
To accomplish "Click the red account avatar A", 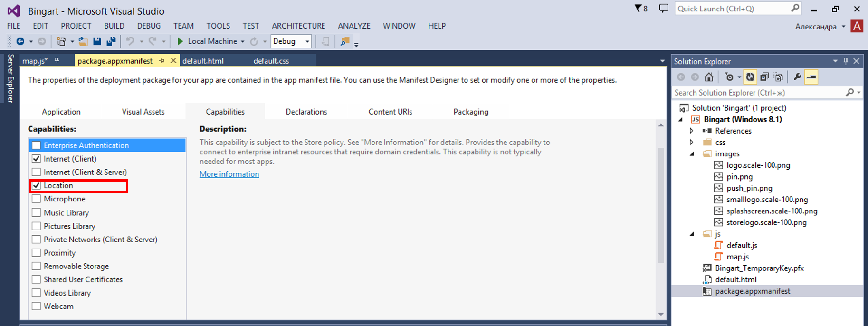I will pos(857,26).
